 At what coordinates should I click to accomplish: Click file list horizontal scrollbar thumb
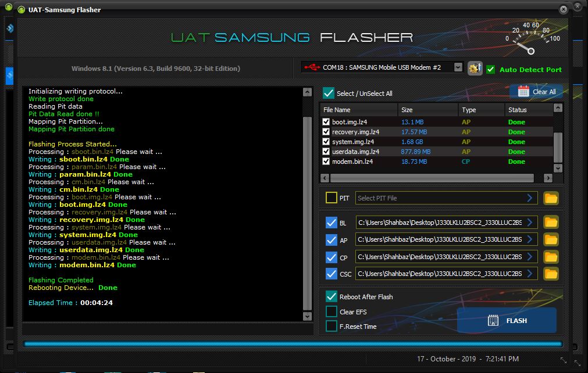[432, 178]
